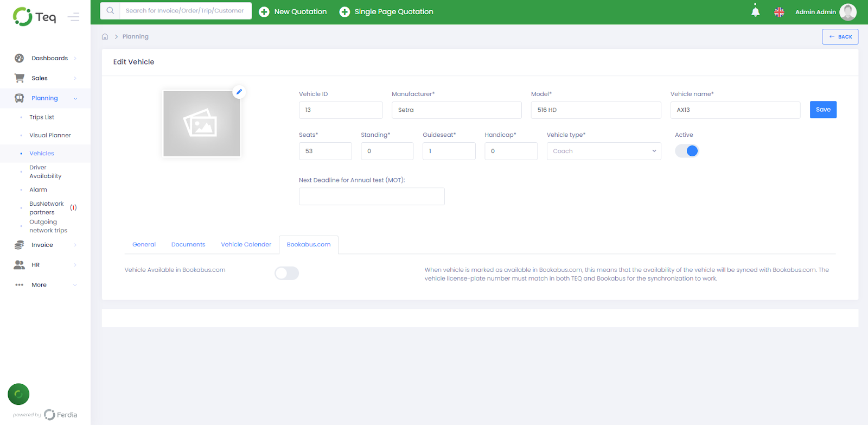The image size is (868, 425).
Task: Click the Sales cart icon
Action: point(20,78)
